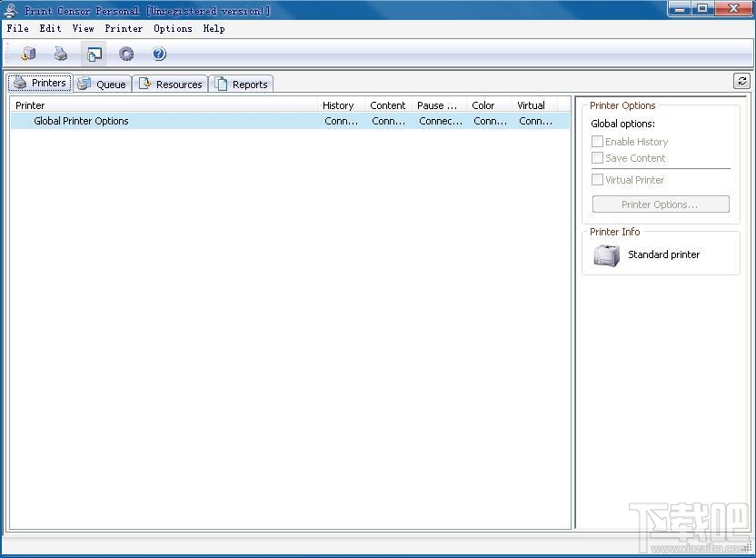756x558 pixels.
Task: Click the Color column header
Action: point(490,105)
